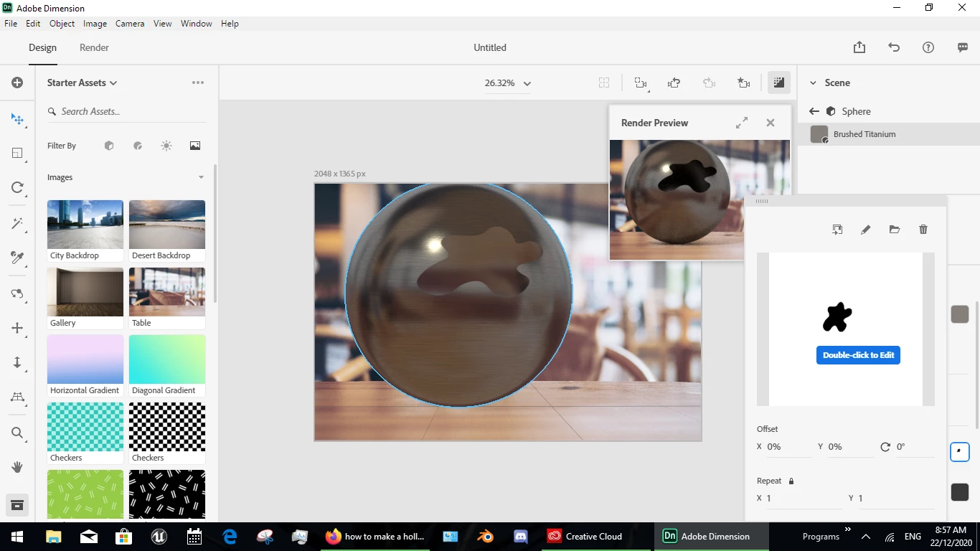
Task: Click the Share export icon
Action: point(859,47)
